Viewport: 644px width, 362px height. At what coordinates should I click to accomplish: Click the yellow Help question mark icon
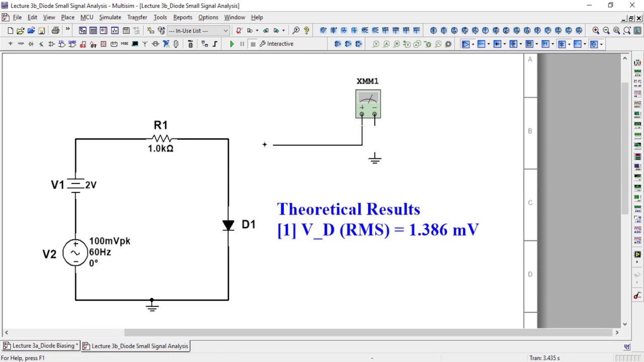pyautogui.click(x=306, y=31)
